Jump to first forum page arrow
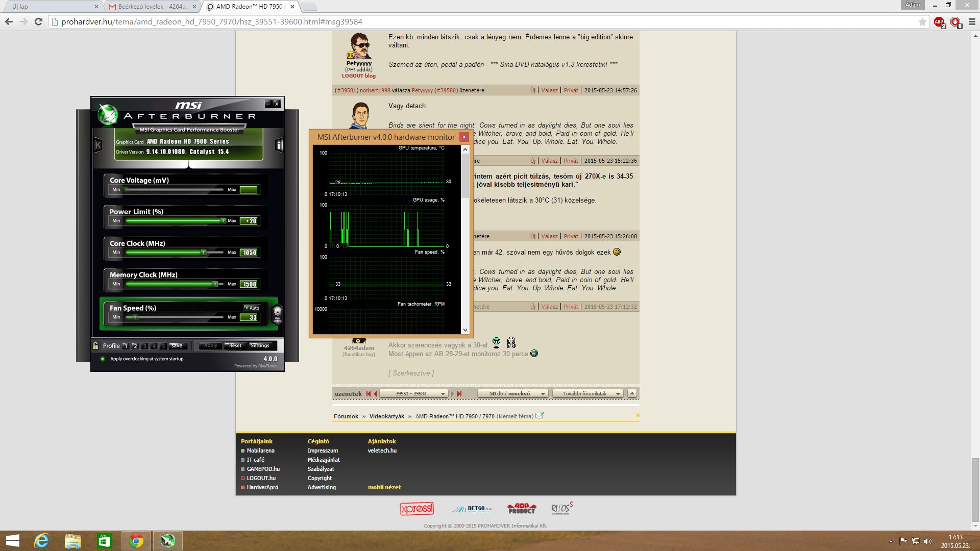Image resolution: width=980 pixels, height=551 pixels. [x=368, y=394]
